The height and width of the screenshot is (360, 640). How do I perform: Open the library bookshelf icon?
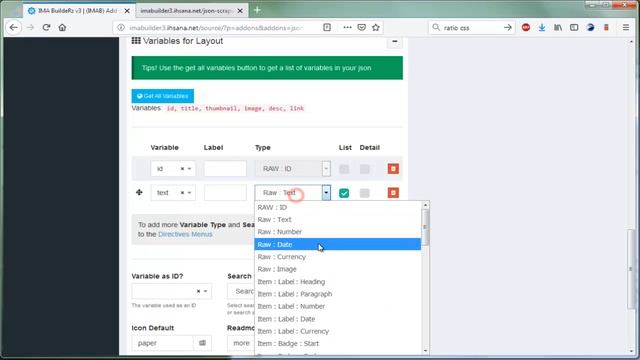(x=558, y=27)
